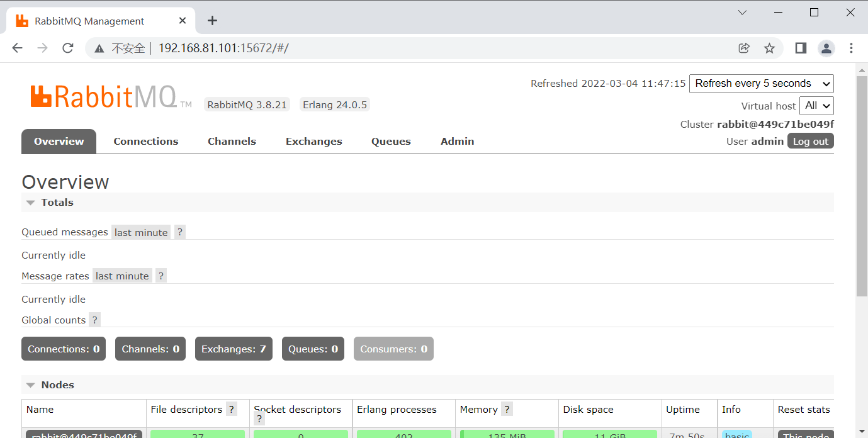Click the Channels: 0 count button
Image resolution: width=868 pixels, height=438 pixels.
coord(150,349)
